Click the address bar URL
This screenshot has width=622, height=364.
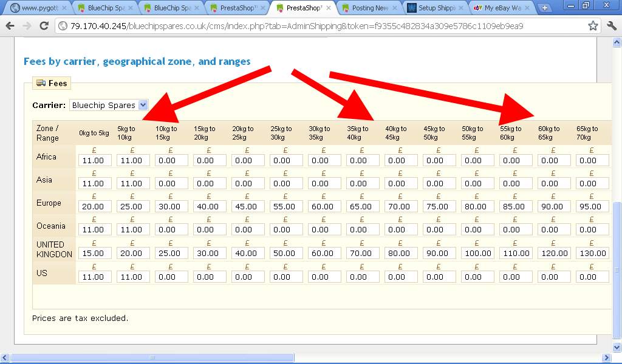coord(296,26)
